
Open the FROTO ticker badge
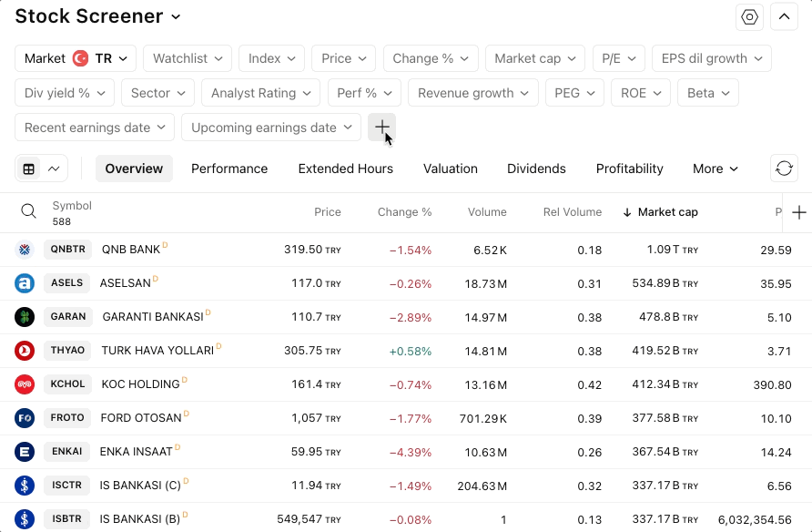point(67,417)
